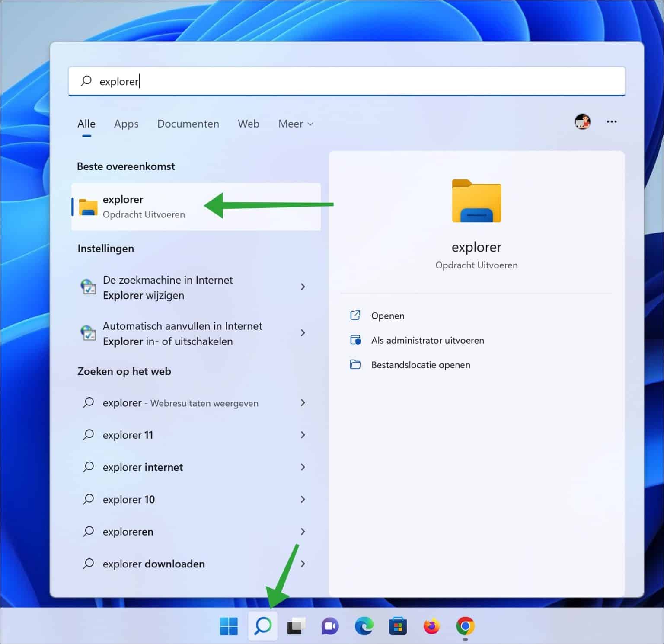664x644 pixels.
Task: Click inside the search input field
Action: [x=303, y=81]
